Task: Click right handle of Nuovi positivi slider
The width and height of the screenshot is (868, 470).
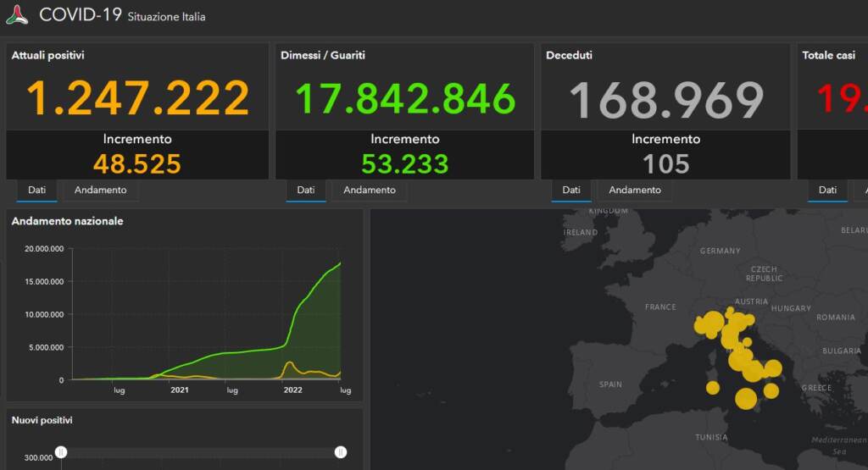Action: coord(341,452)
